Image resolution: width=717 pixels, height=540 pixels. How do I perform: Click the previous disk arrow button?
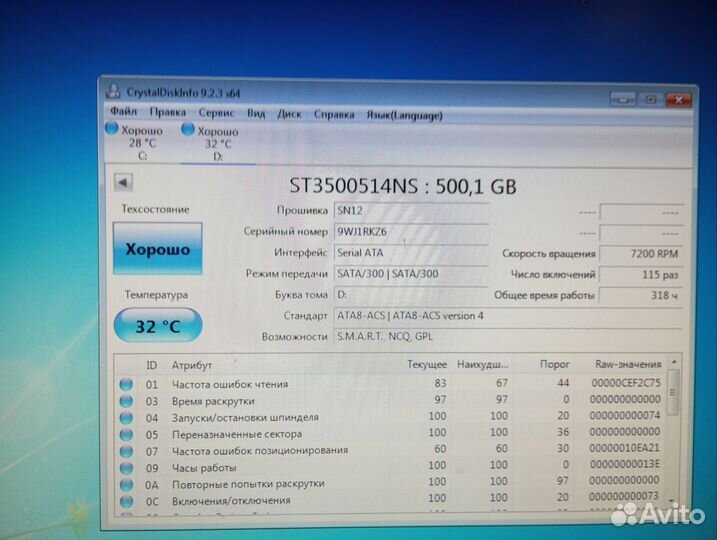point(123,182)
